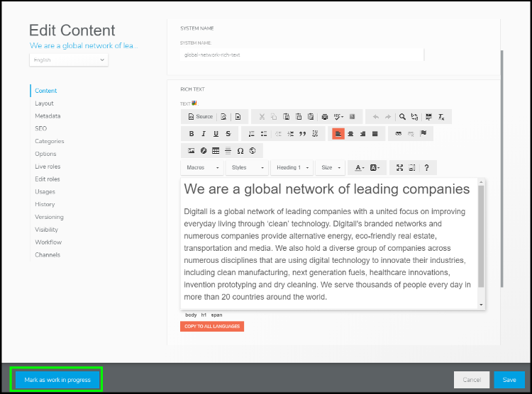
Task: Click the Insert Image icon
Action: pyautogui.click(x=192, y=150)
